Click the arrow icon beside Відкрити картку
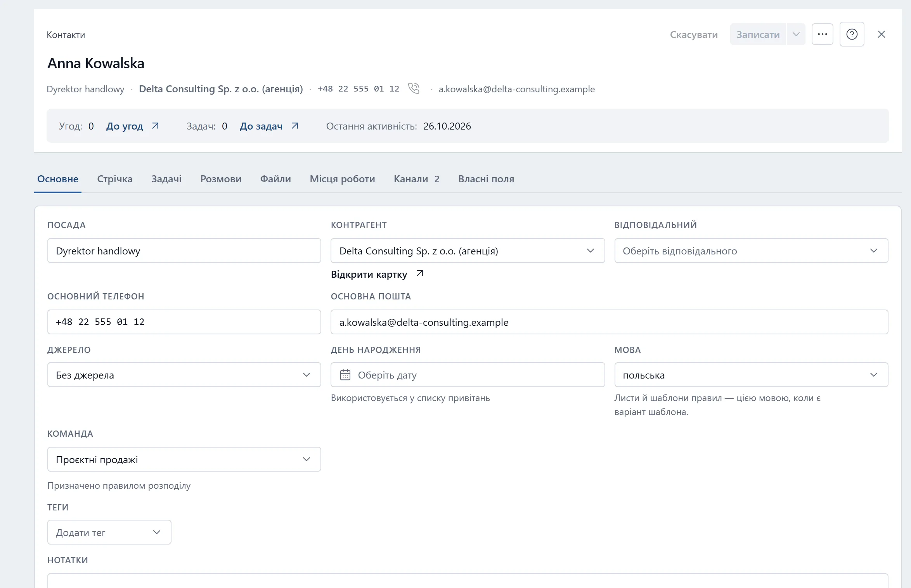Viewport: 911px width, 588px height. (x=419, y=273)
